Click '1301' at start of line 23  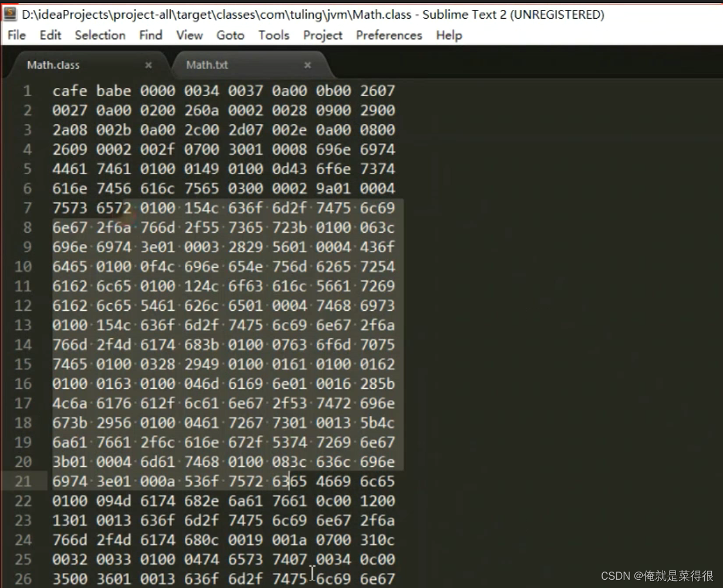70,520
